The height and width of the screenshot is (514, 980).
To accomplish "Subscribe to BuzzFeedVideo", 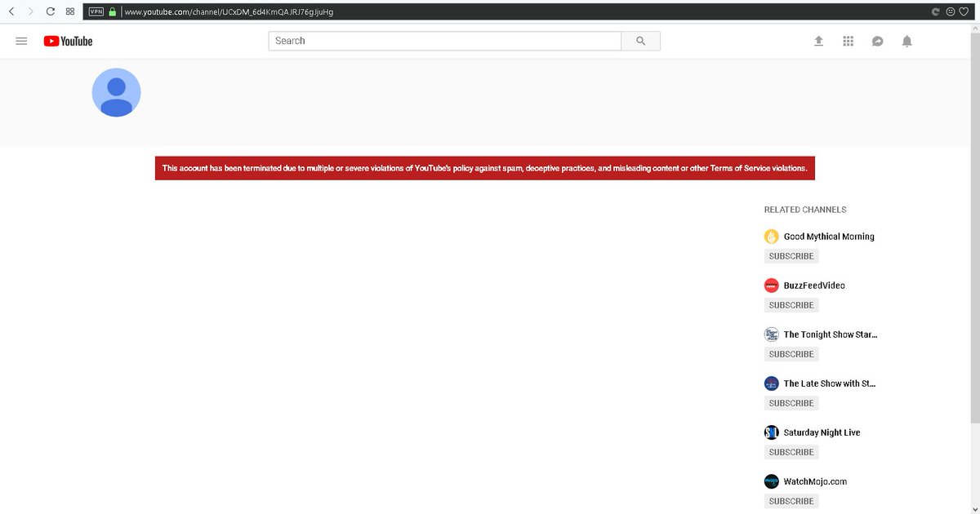I will (x=791, y=305).
